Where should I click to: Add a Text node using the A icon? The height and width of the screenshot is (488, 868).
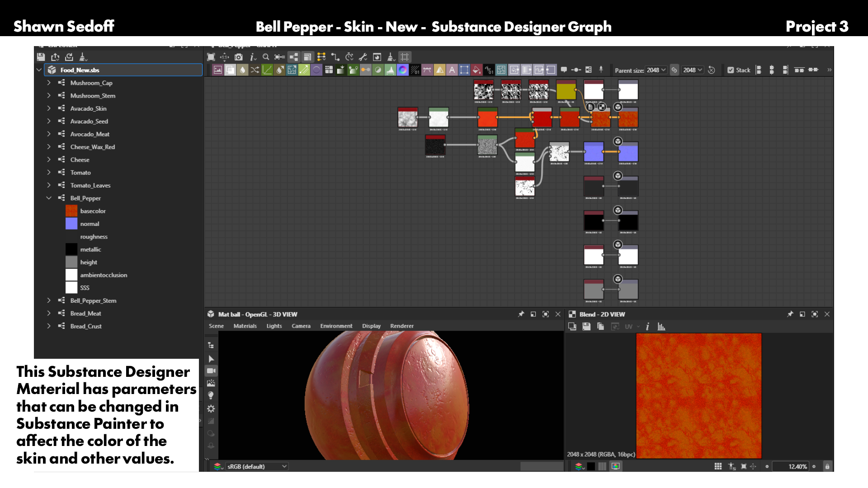click(452, 70)
